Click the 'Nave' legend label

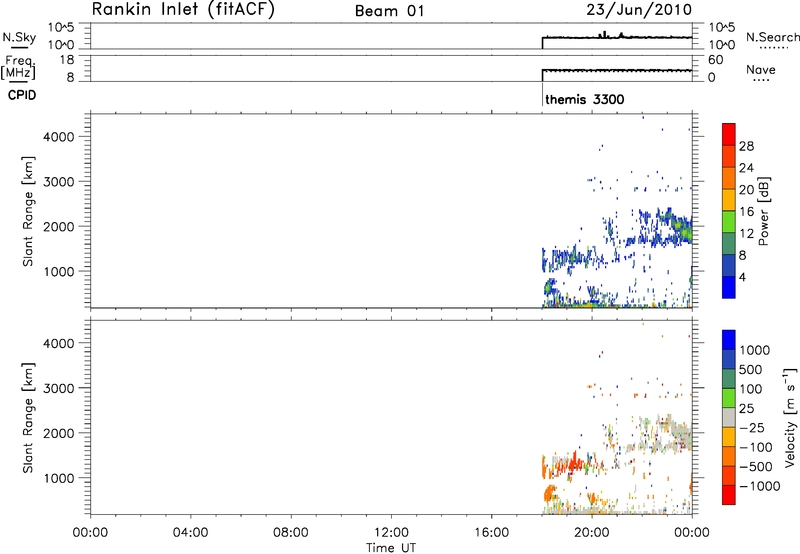pos(761,69)
